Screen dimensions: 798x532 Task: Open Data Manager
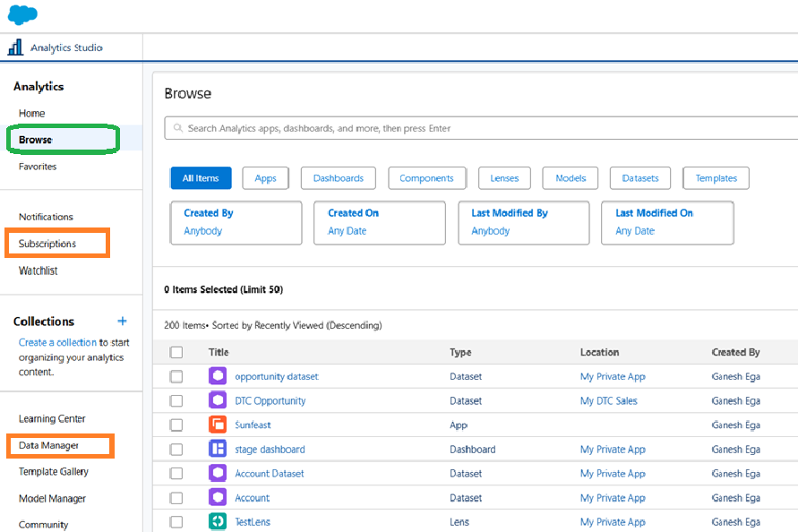(49, 445)
